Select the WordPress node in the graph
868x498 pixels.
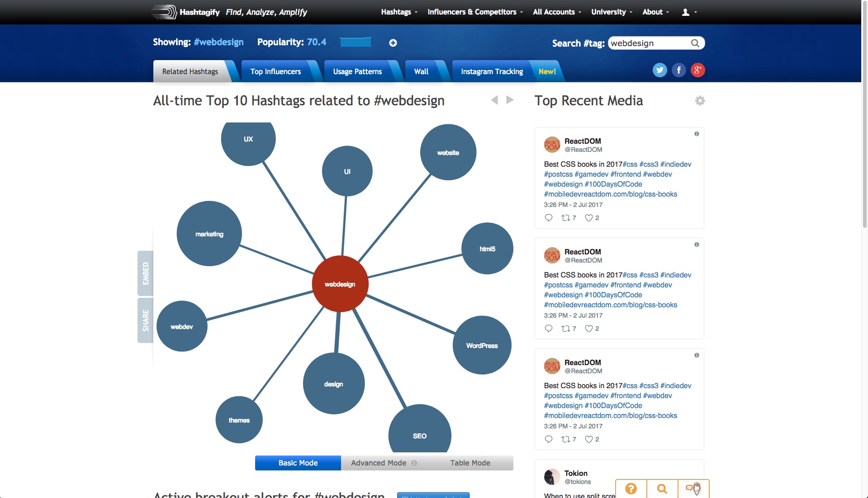[x=482, y=345]
